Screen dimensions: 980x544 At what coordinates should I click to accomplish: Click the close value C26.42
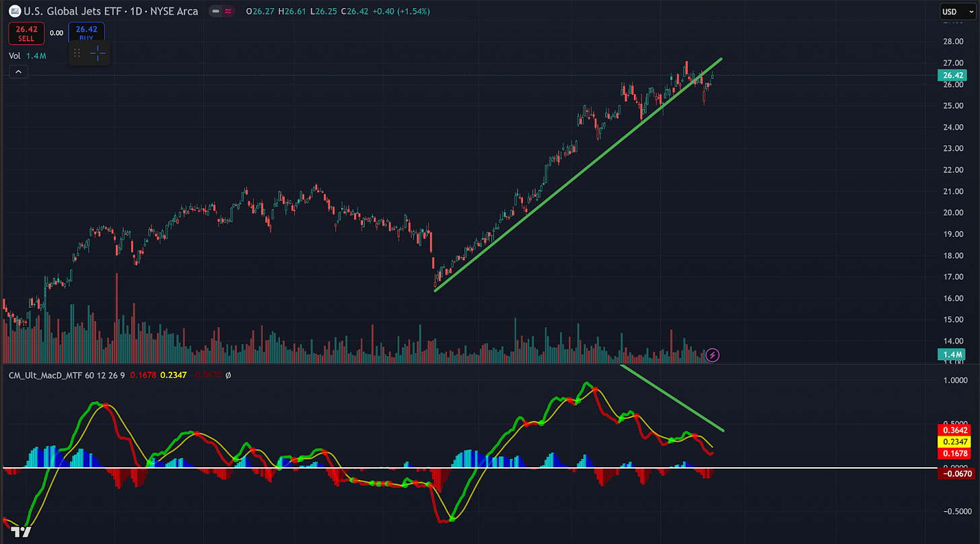coord(353,11)
